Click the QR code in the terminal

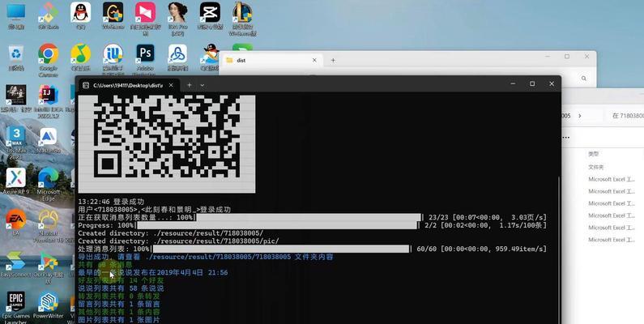(x=167, y=143)
